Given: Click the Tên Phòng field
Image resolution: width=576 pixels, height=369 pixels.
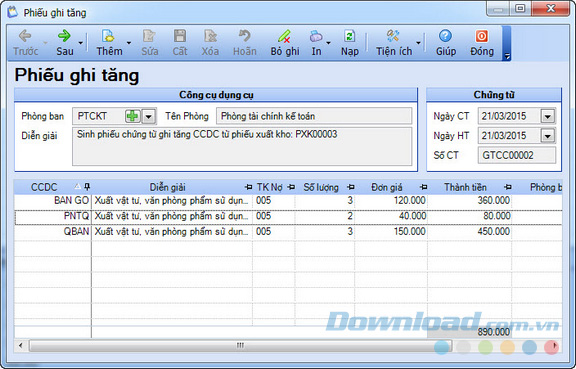Looking at the screenshot, I should coord(314,116).
